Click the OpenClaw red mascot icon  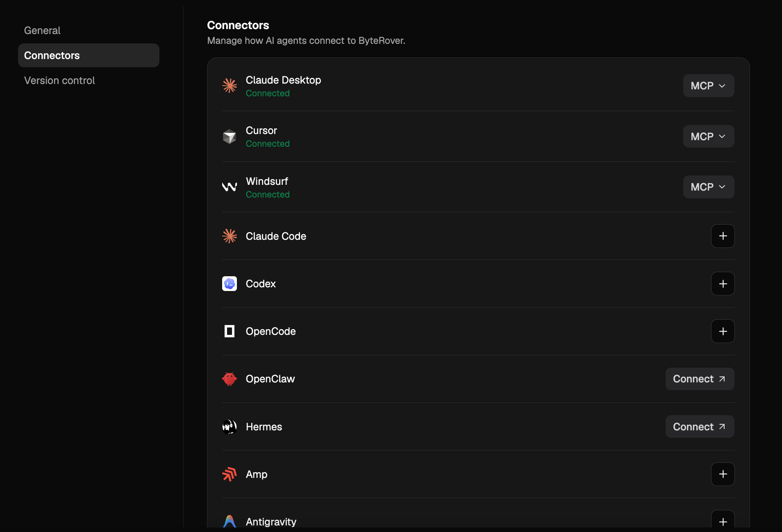tap(230, 379)
